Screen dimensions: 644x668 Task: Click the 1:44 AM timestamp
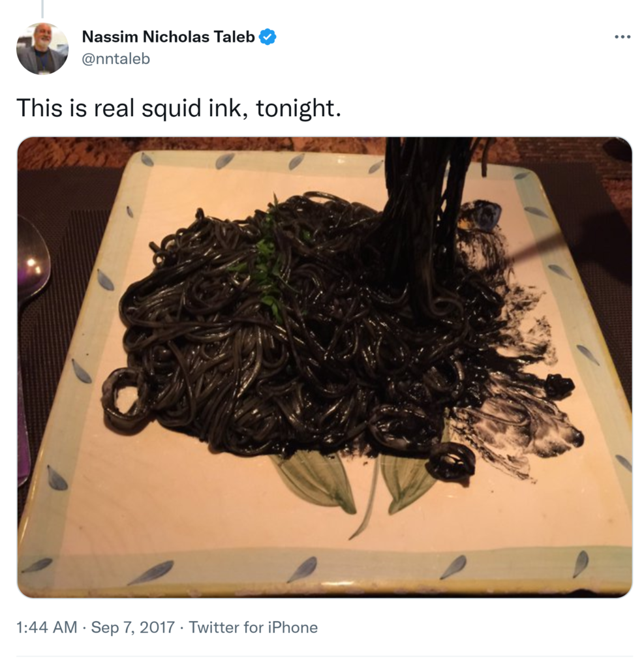pos(46,628)
